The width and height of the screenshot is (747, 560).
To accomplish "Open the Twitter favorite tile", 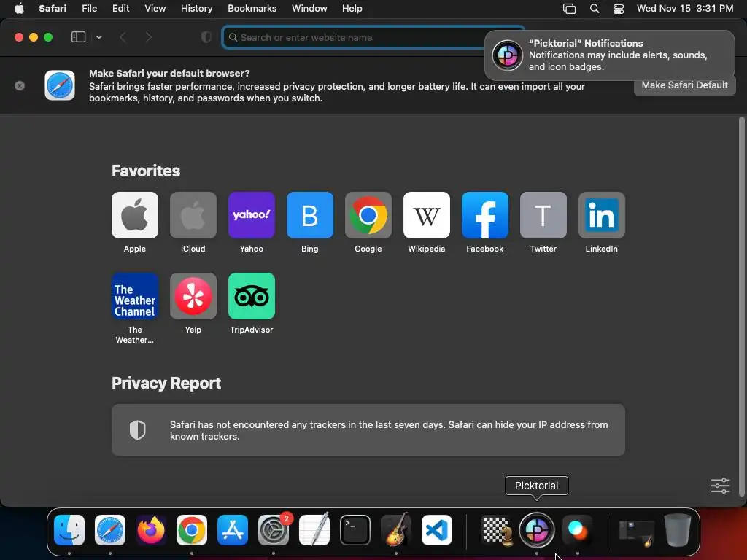I will [543, 215].
